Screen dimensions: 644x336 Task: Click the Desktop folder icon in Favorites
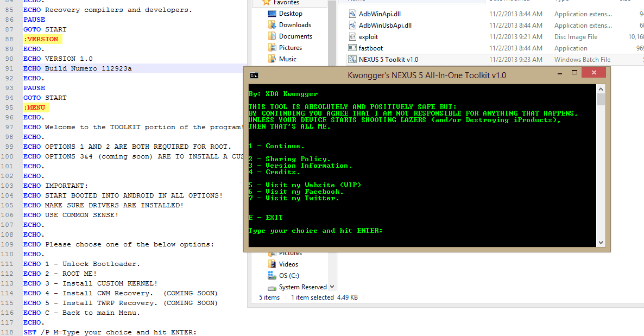tap(272, 14)
